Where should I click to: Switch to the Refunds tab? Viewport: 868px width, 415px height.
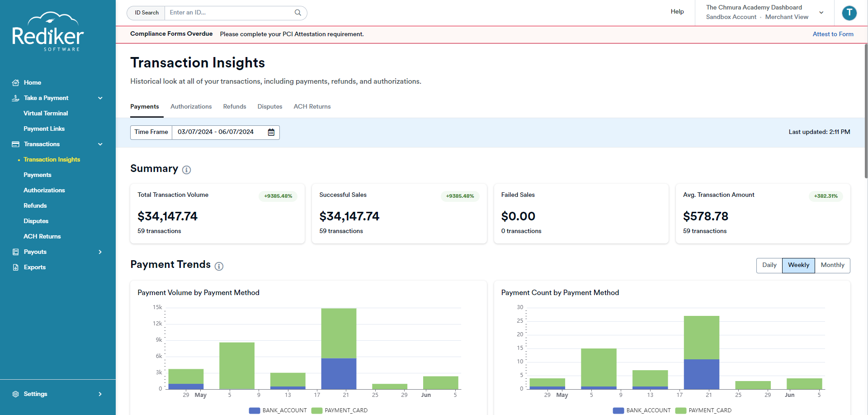pyautogui.click(x=235, y=107)
